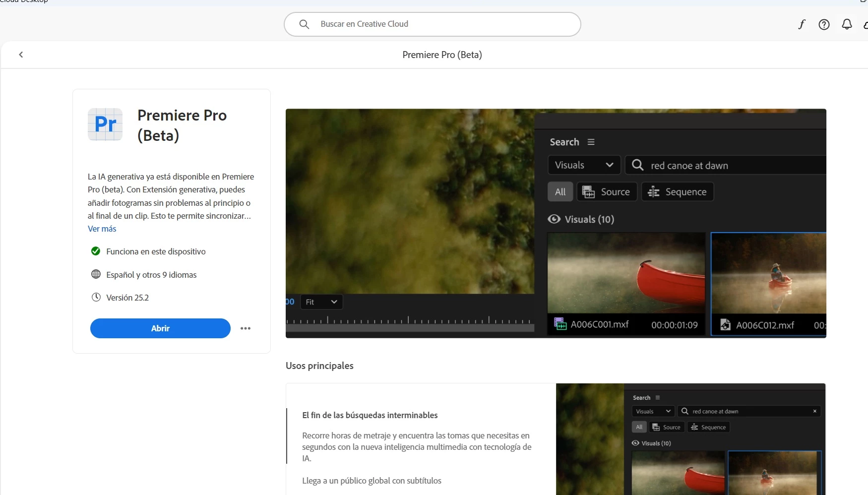Click the file icon next to A006C012.mxf

click(725, 325)
